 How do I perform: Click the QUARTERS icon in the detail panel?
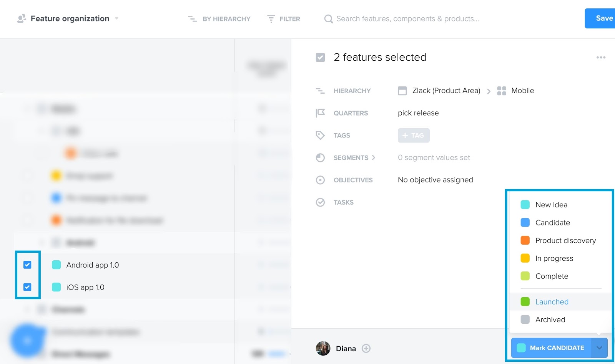pos(320,113)
